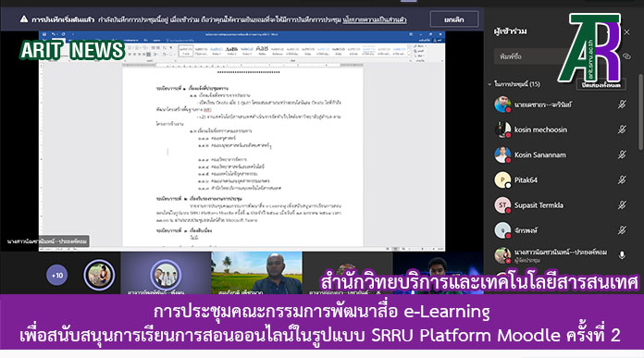
Task: Click the participants panel vertical scrollbar
Action: pos(640,112)
